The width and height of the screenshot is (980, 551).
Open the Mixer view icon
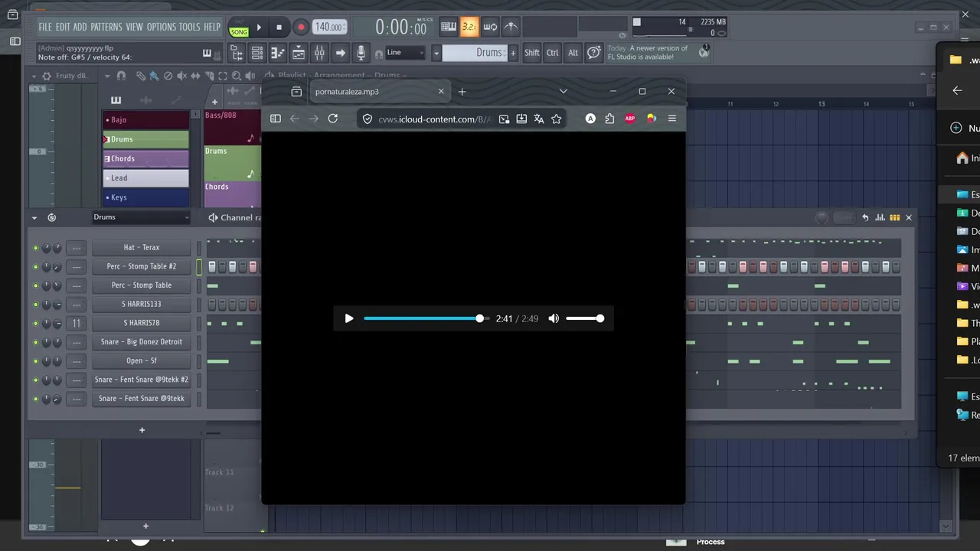pyautogui.click(x=319, y=53)
